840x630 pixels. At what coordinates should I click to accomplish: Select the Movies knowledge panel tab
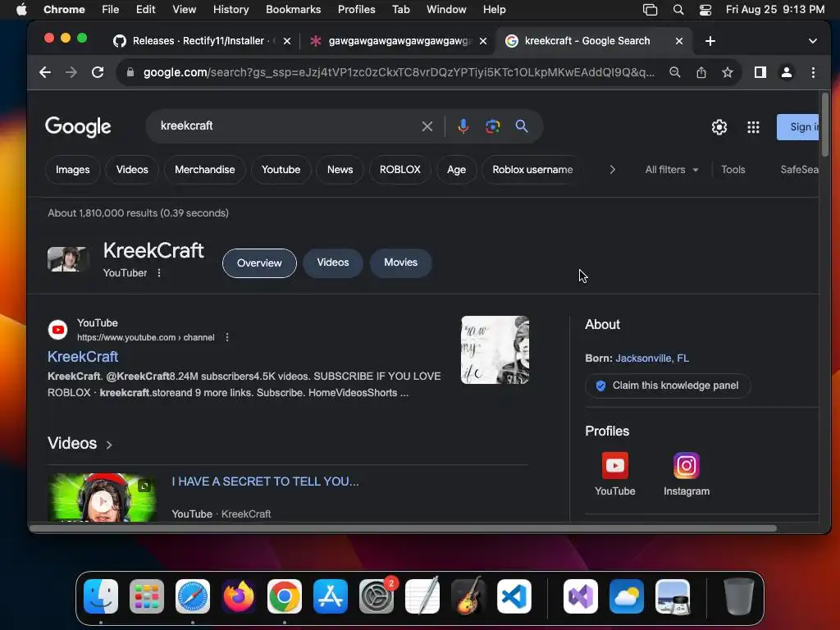(400, 262)
